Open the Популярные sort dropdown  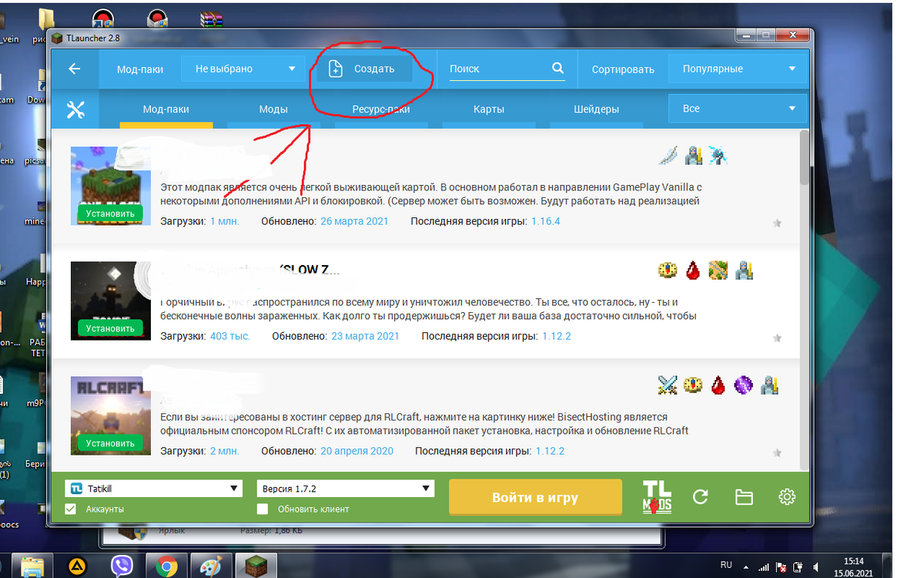coord(738,69)
